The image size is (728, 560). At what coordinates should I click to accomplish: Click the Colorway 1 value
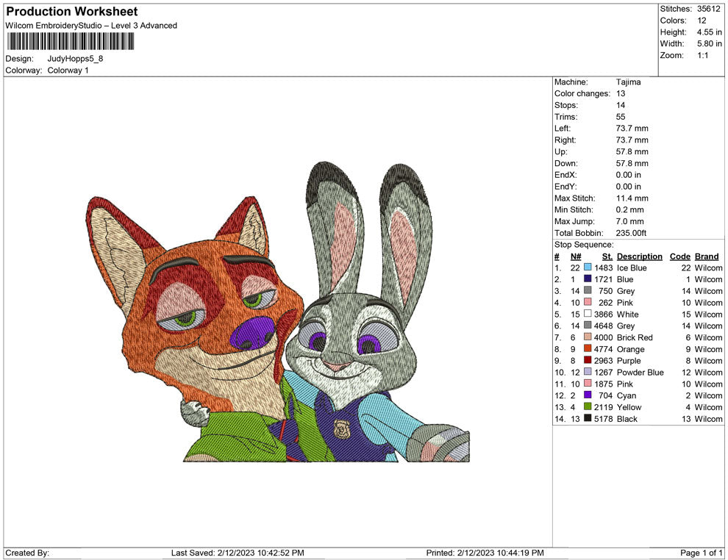point(68,71)
